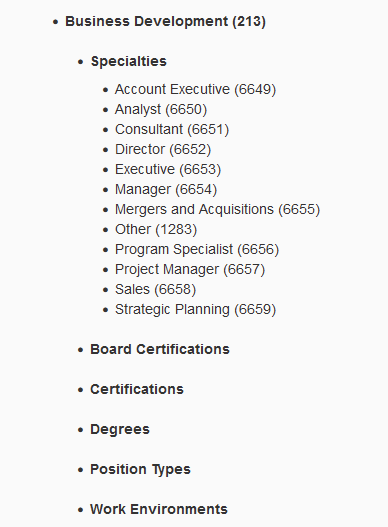Select Other (1283) specialty

point(156,230)
